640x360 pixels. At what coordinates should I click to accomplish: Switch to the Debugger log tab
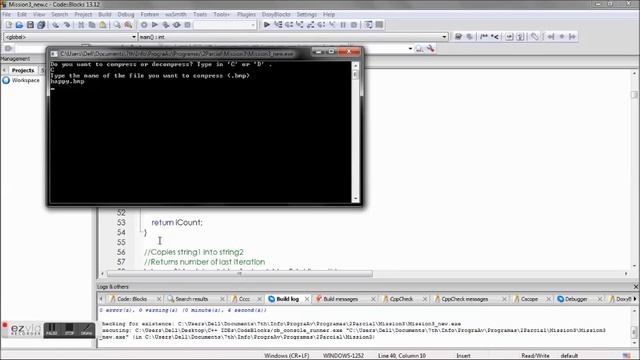tap(576, 299)
